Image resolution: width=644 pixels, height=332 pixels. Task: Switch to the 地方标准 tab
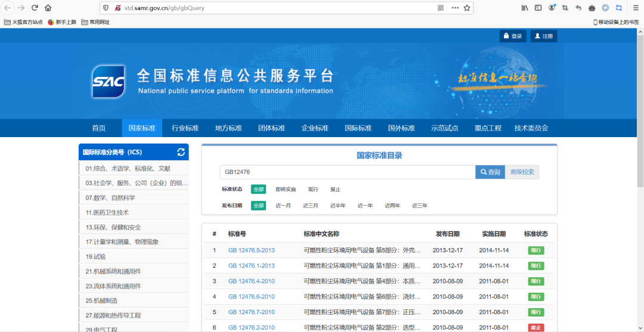(x=228, y=128)
